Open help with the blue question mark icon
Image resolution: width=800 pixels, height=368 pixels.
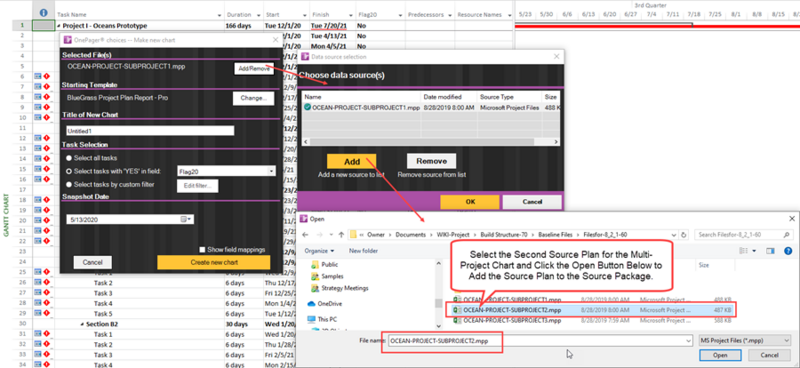tap(787, 251)
